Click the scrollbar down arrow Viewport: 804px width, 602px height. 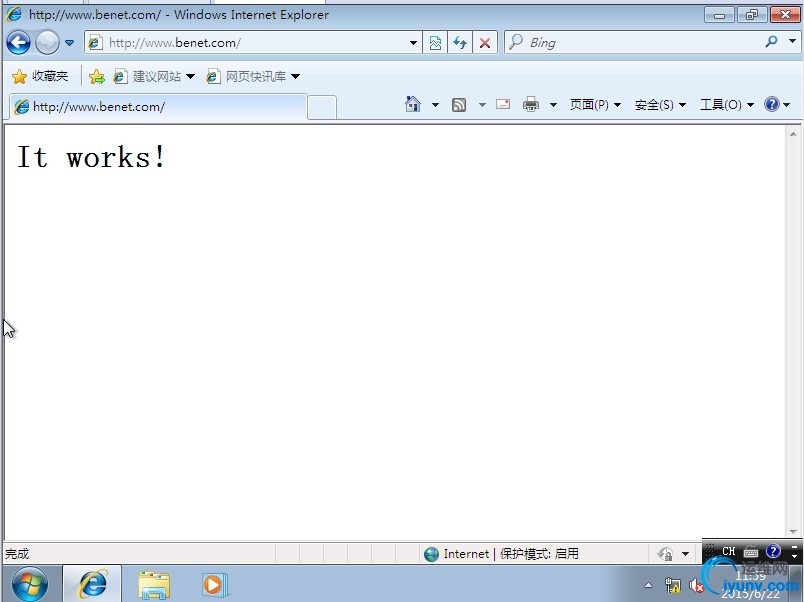(x=793, y=532)
